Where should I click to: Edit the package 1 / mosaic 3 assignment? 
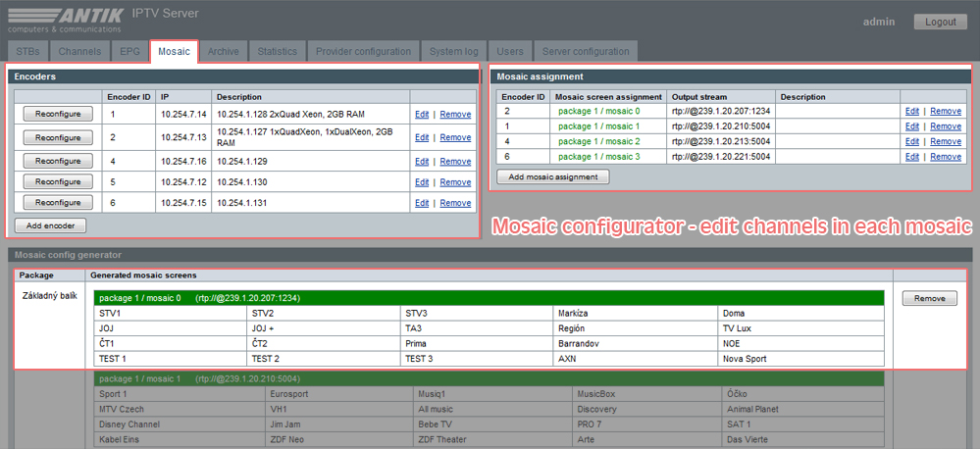912,156
